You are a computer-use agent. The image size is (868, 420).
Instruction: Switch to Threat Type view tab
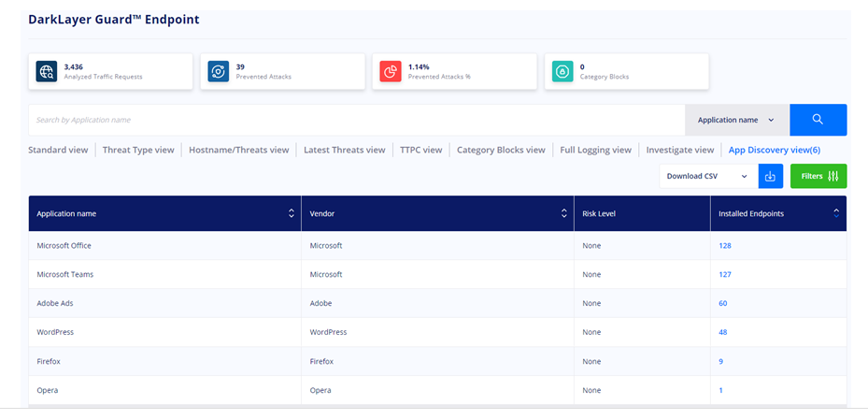point(138,150)
